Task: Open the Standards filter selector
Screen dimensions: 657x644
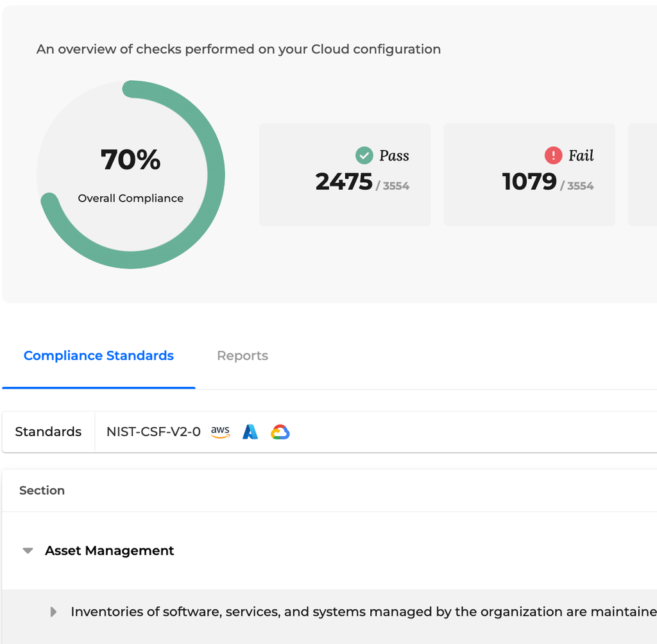Action: click(47, 432)
